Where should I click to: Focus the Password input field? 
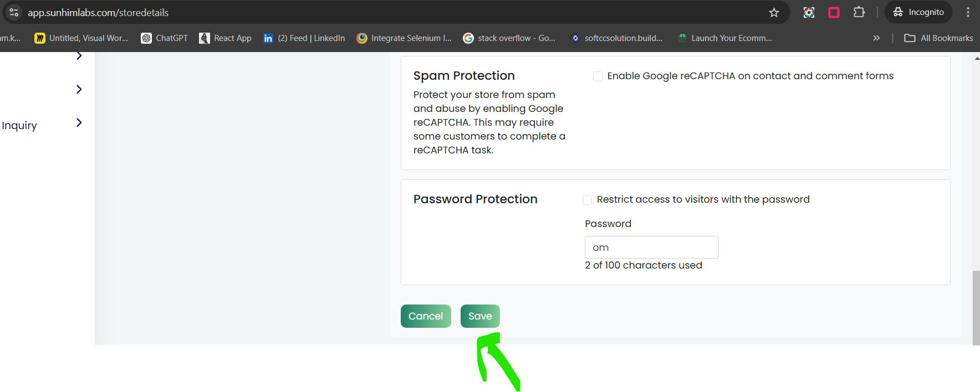(651, 247)
